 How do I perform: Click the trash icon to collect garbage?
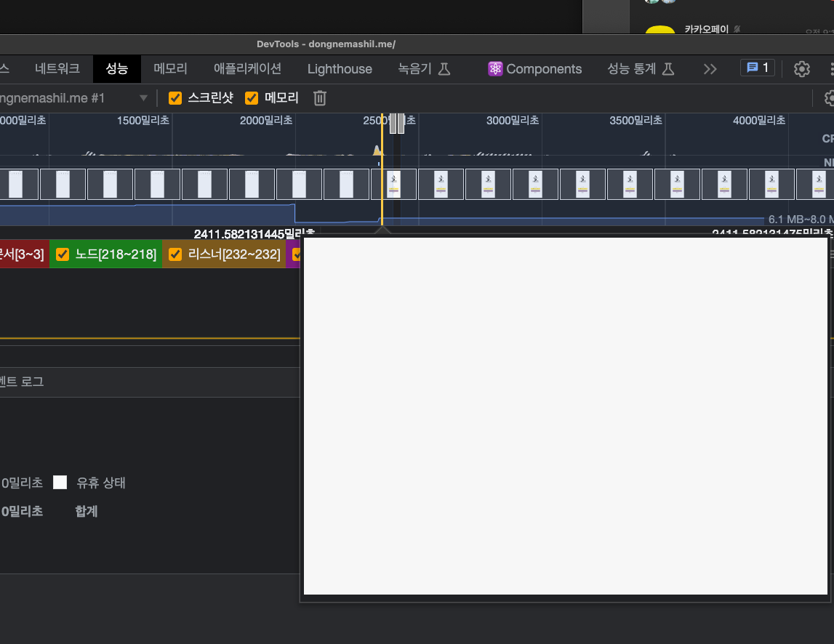[x=320, y=98]
